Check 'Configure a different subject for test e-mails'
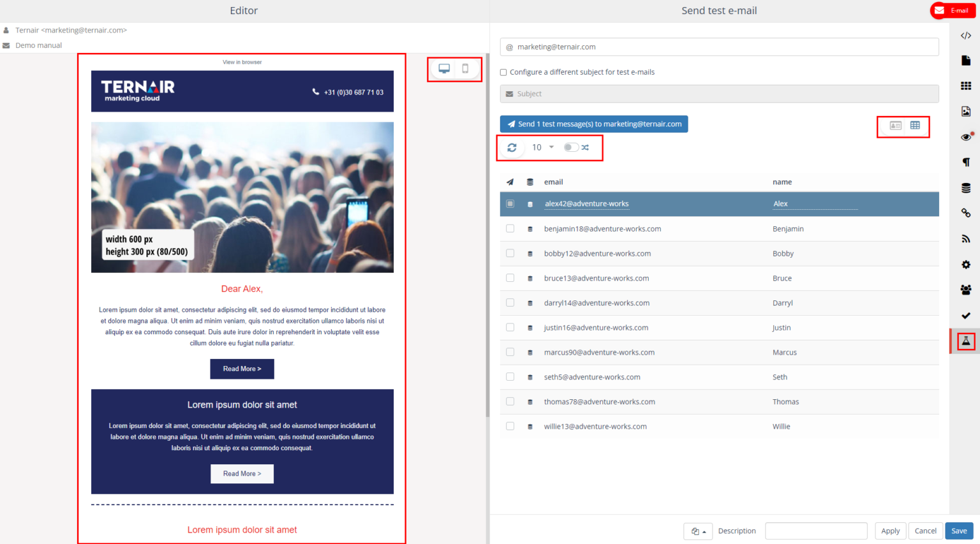Image resolution: width=980 pixels, height=544 pixels. pyautogui.click(x=503, y=73)
